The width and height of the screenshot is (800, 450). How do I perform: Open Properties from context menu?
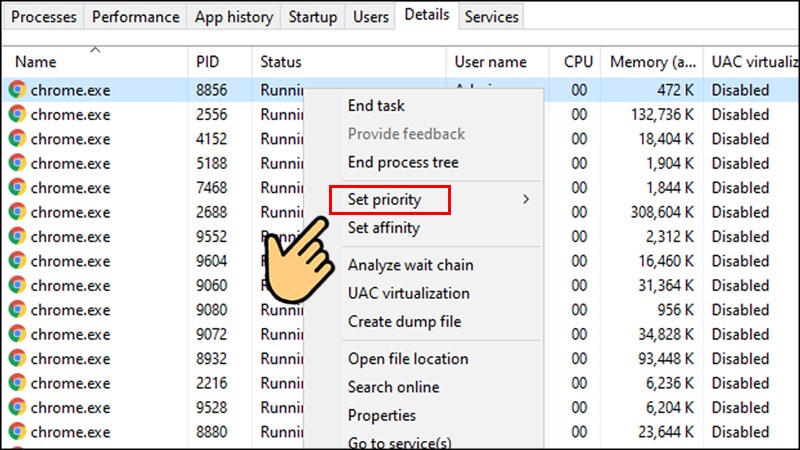click(382, 416)
